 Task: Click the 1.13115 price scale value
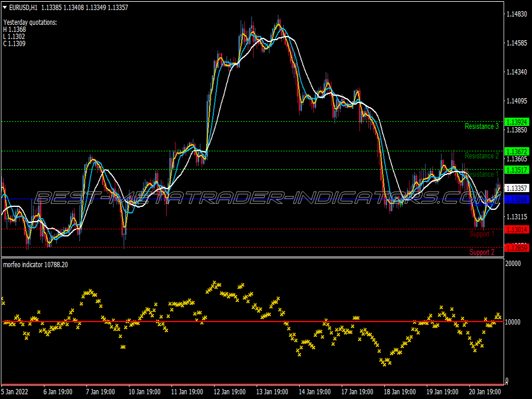click(517, 216)
